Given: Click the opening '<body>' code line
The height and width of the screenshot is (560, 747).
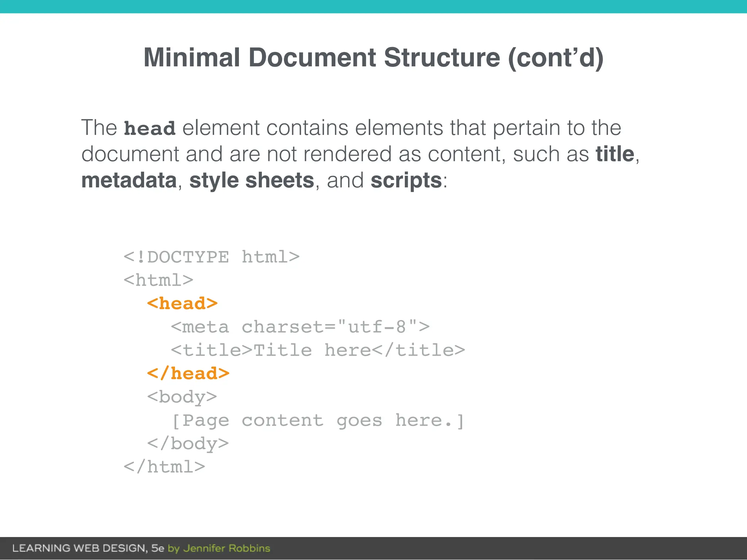Looking at the screenshot, I should (x=182, y=397).
